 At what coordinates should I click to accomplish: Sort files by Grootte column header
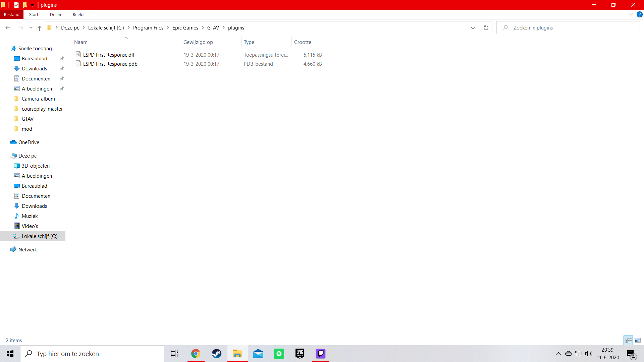pos(303,42)
